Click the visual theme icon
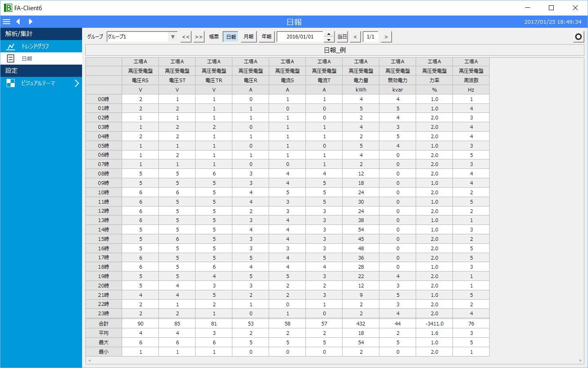Image resolution: width=588 pixels, height=368 pixels. [x=11, y=83]
